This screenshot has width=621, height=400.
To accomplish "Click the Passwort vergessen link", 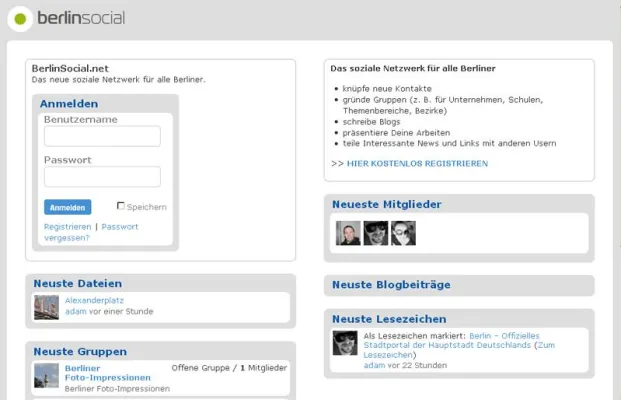I will (x=119, y=227).
